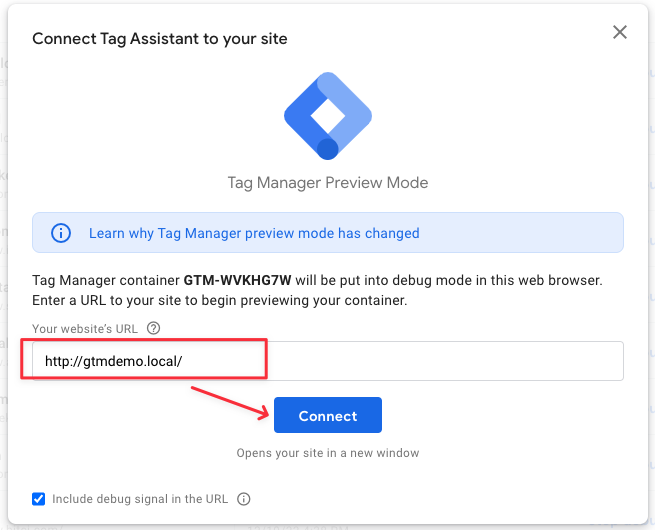This screenshot has height=530, width=655.
Task: Open the help icon beside Your website's URL
Action: (x=153, y=328)
